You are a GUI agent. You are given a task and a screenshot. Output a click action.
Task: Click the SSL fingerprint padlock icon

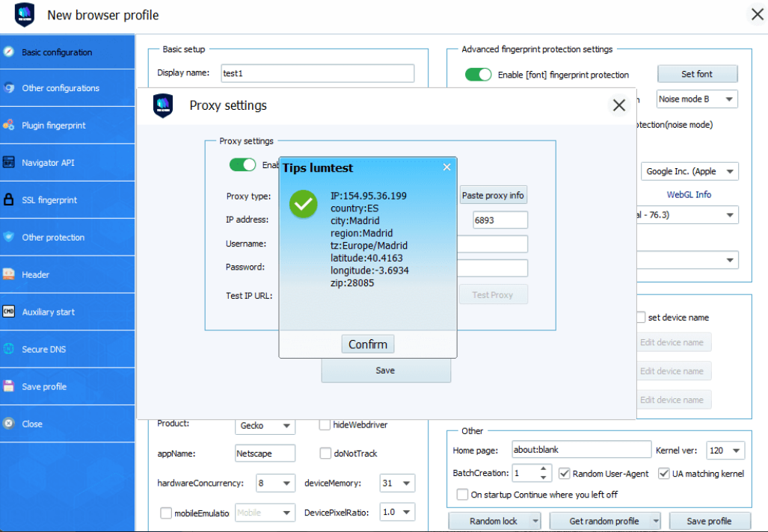click(x=9, y=199)
